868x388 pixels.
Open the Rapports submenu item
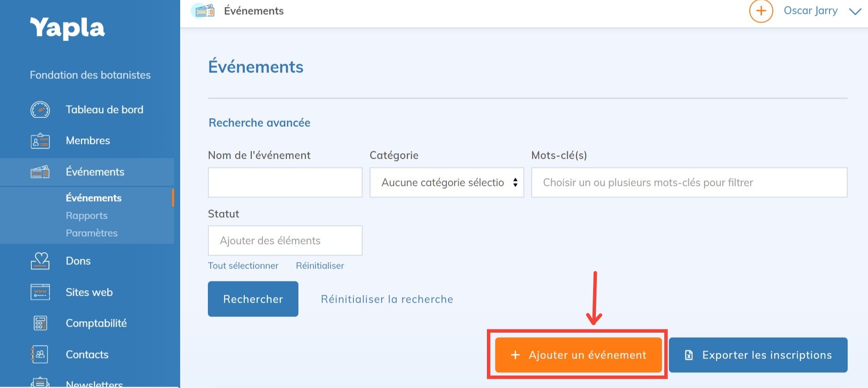(x=86, y=215)
